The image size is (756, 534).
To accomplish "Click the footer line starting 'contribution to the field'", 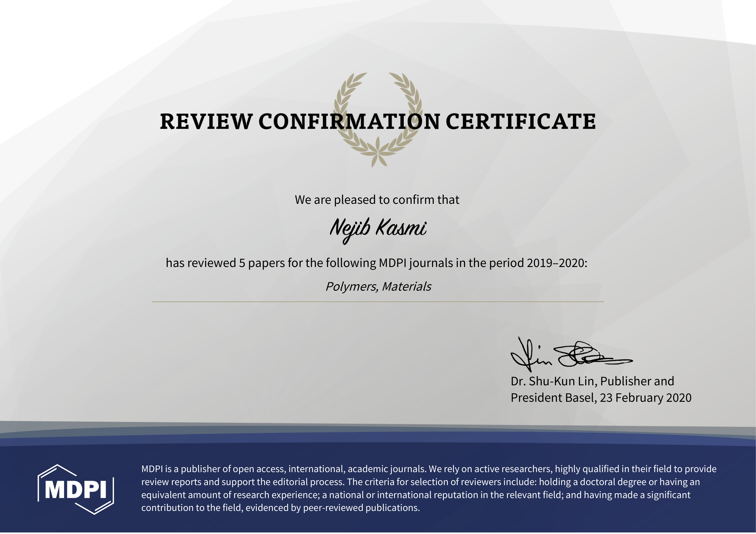I will click(281, 508).
